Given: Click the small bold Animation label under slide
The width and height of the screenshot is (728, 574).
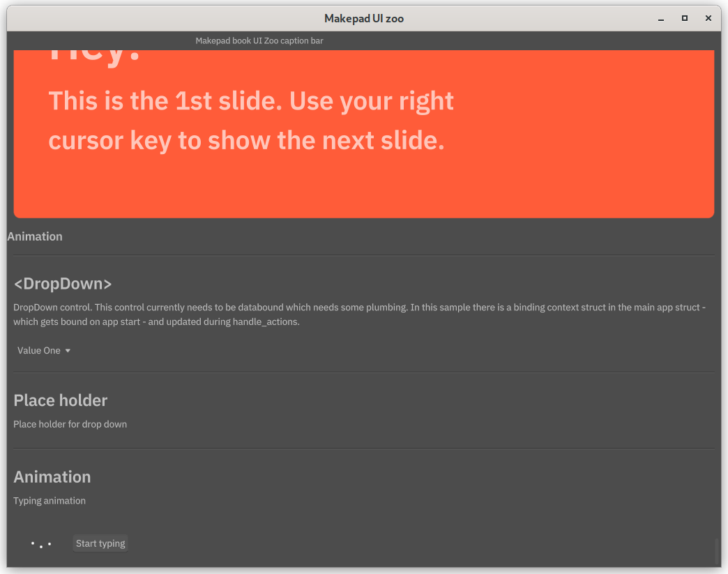Looking at the screenshot, I should (x=35, y=237).
